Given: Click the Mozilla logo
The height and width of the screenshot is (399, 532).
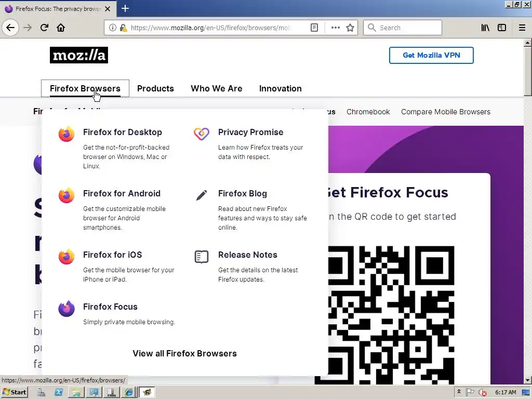Looking at the screenshot, I should point(79,55).
